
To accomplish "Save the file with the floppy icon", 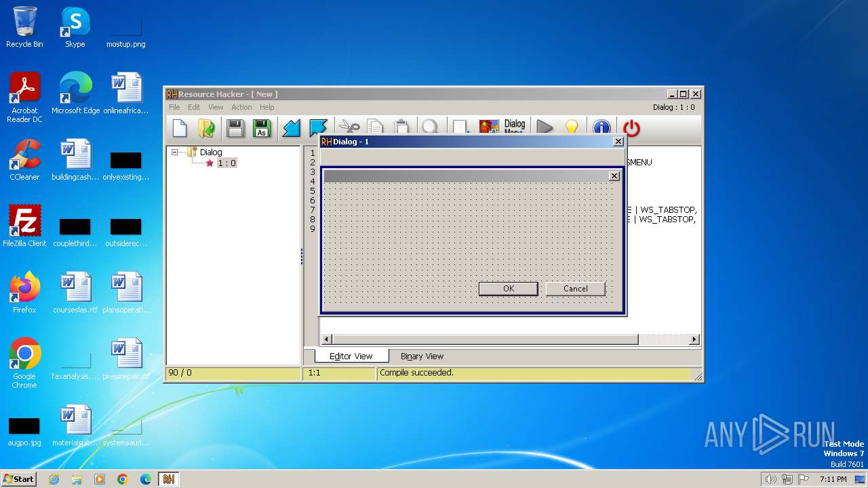I will (x=235, y=127).
